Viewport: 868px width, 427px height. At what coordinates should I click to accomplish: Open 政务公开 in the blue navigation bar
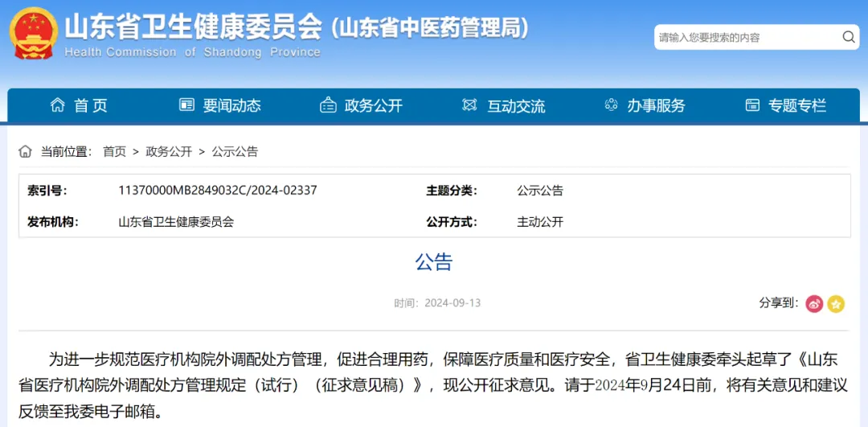tap(373, 105)
